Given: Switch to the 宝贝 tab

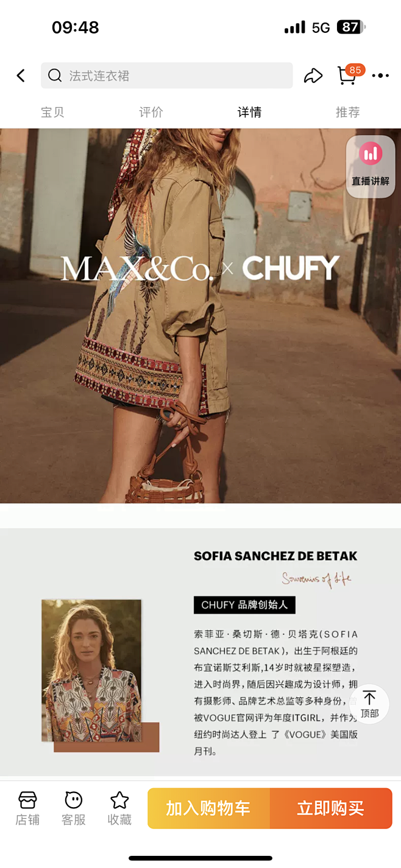Looking at the screenshot, I should (52, 112).
